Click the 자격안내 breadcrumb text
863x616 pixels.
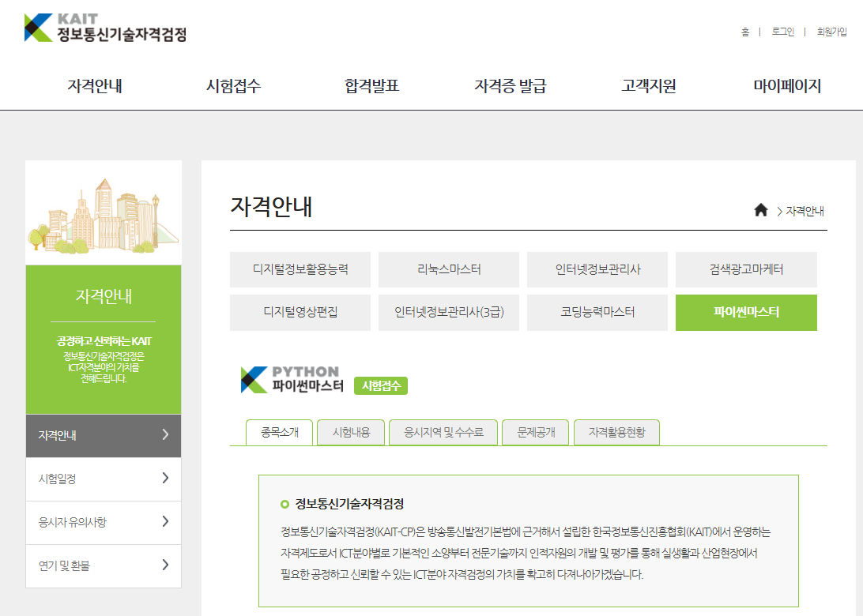click(805, 211)
